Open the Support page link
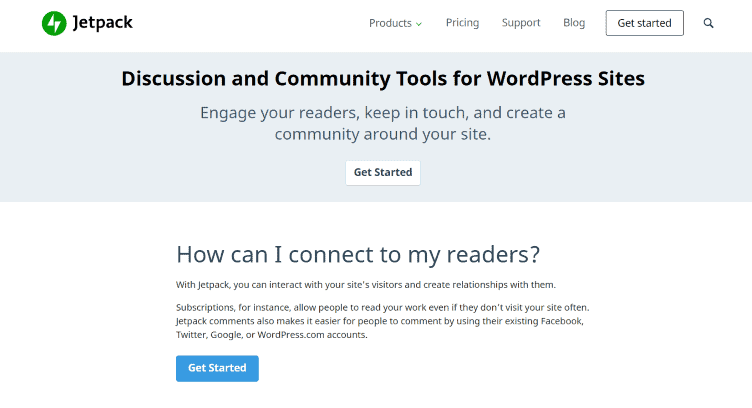 tap(521, 23)
